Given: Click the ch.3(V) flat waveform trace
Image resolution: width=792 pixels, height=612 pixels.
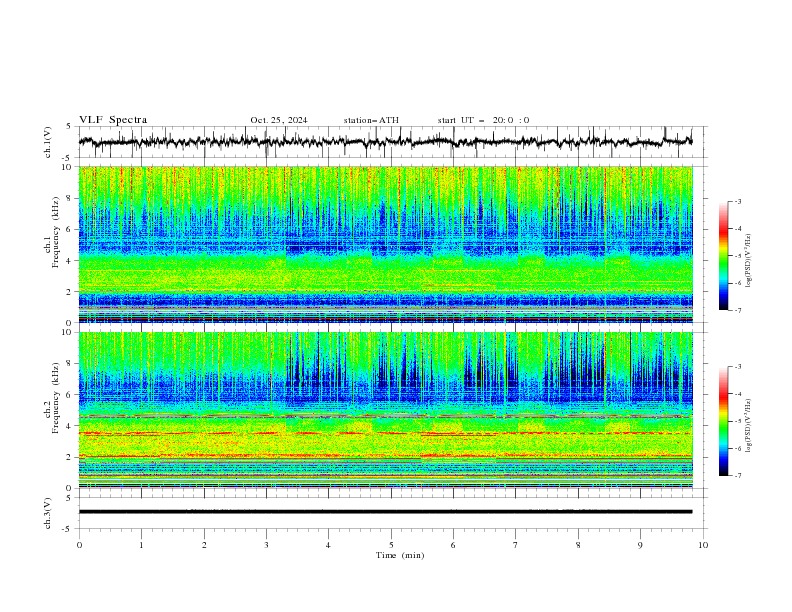Looking at the screenshot, I should 385,512.
